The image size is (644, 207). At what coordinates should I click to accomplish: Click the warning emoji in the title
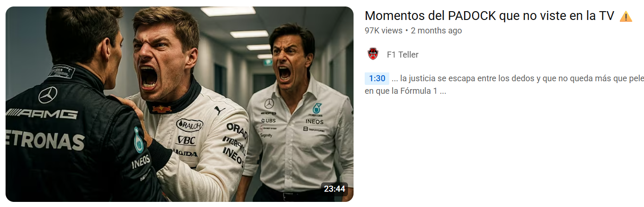[626, 17]
